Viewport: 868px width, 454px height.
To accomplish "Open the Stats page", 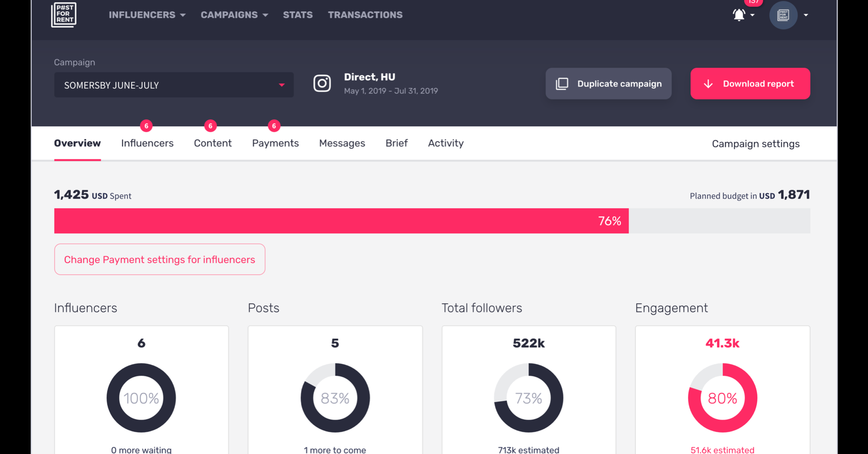I will click(298, 15).
